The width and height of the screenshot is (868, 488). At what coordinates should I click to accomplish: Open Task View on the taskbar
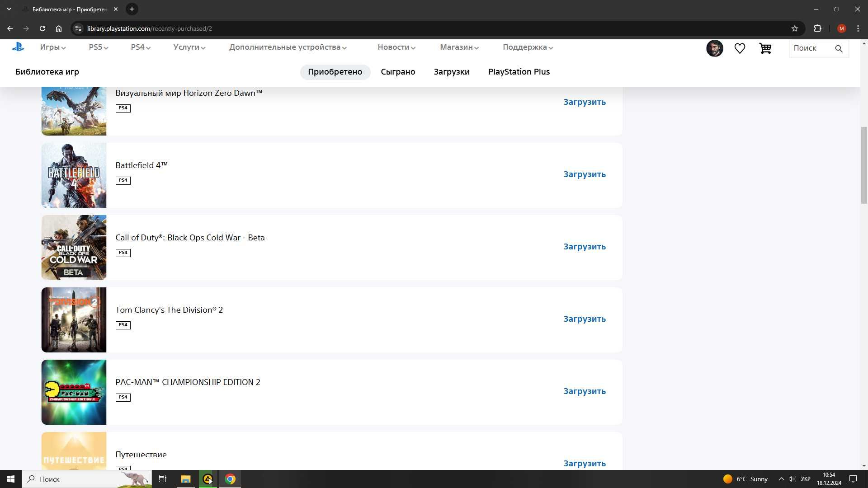tap(163, 479)
